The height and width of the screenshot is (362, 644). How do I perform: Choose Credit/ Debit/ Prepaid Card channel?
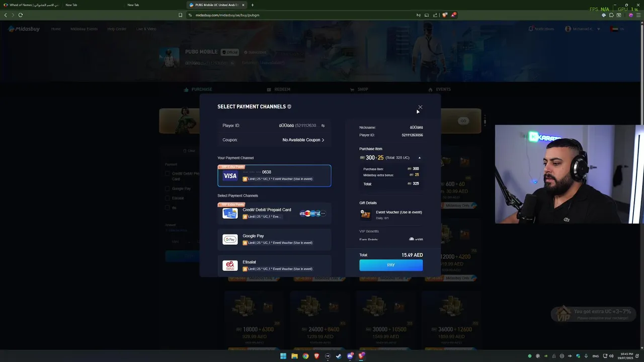click(274, 213)
